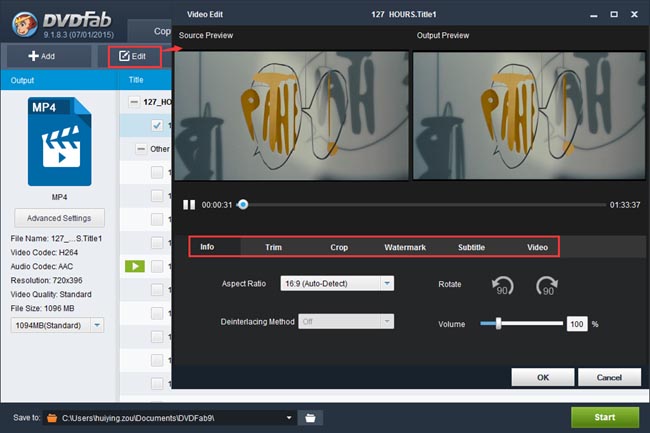Viewport: 650px width, 433px height.
Task: Tick the second checkbox under Other
Action: pyautogui.click(x=157, y=195)
